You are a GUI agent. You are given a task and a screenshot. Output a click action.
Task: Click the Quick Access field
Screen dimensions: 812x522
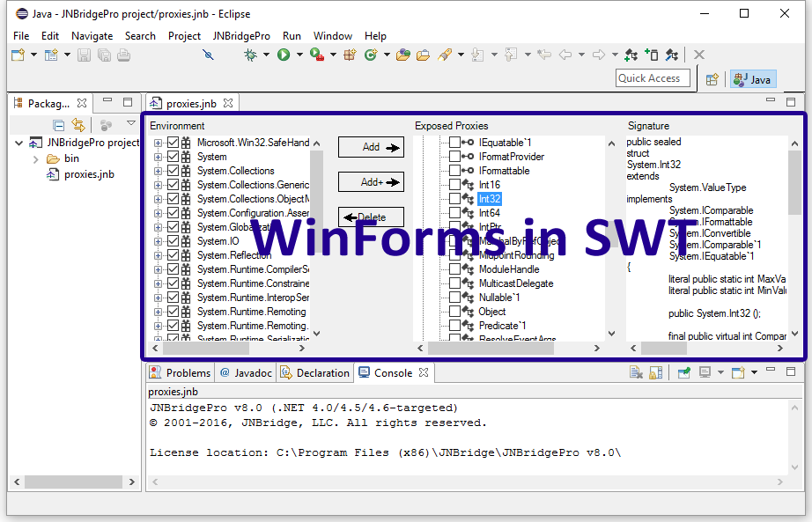(x=653, y=78)
